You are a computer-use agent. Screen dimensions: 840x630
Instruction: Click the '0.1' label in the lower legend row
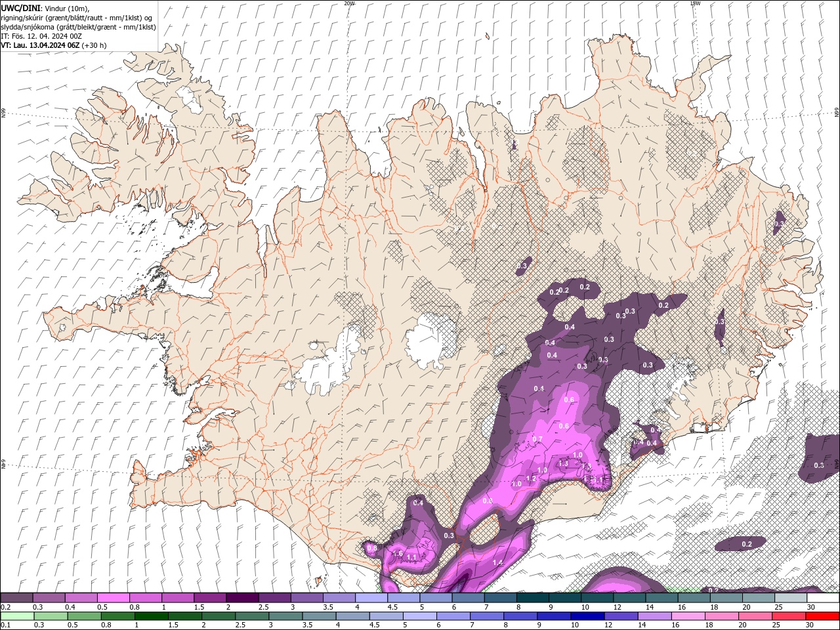coord(5,625)
